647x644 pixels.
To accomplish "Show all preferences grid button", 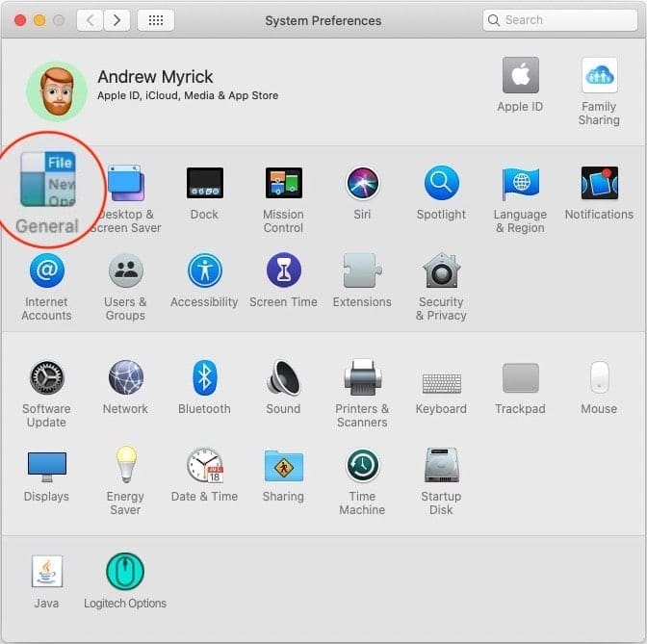I will tap(156, 20).
